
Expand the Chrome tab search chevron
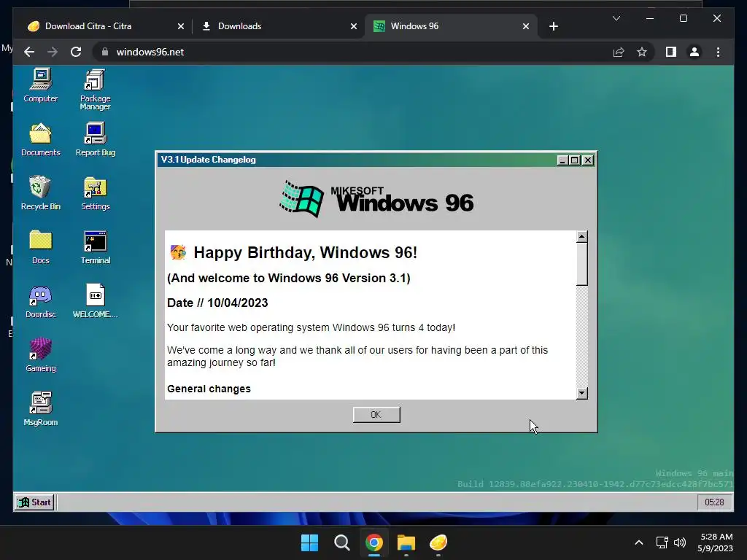click(616, 18)
